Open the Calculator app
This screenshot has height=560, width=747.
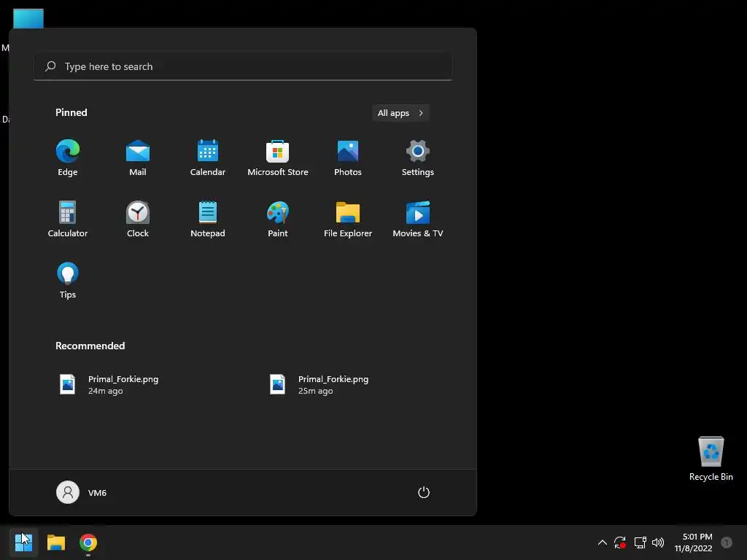68,219
